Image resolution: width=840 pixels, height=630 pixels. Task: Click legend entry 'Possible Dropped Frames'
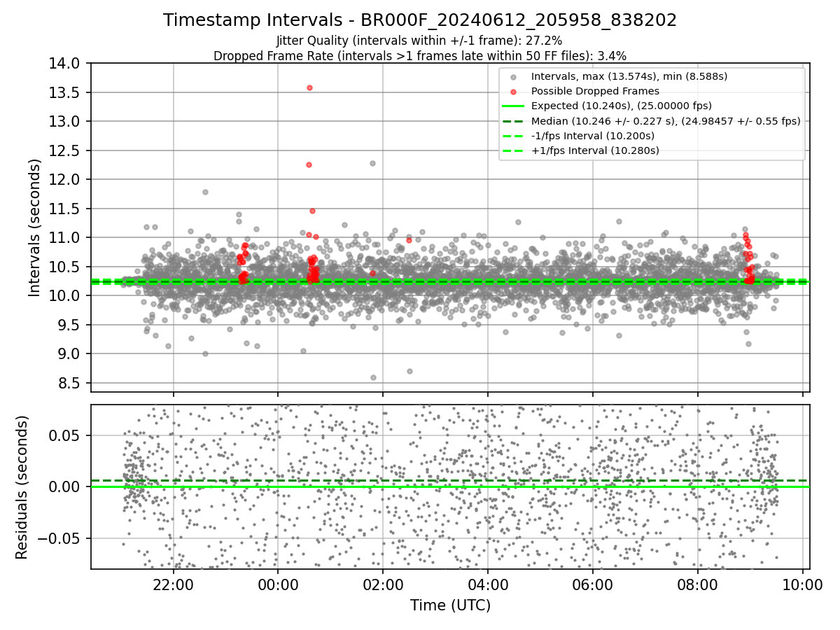[x=595, y=91]
